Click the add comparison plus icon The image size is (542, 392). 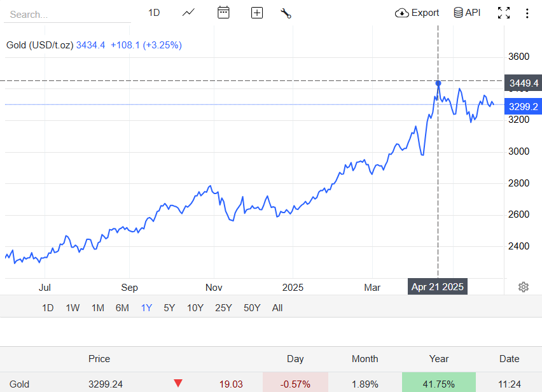coord(257,13)
